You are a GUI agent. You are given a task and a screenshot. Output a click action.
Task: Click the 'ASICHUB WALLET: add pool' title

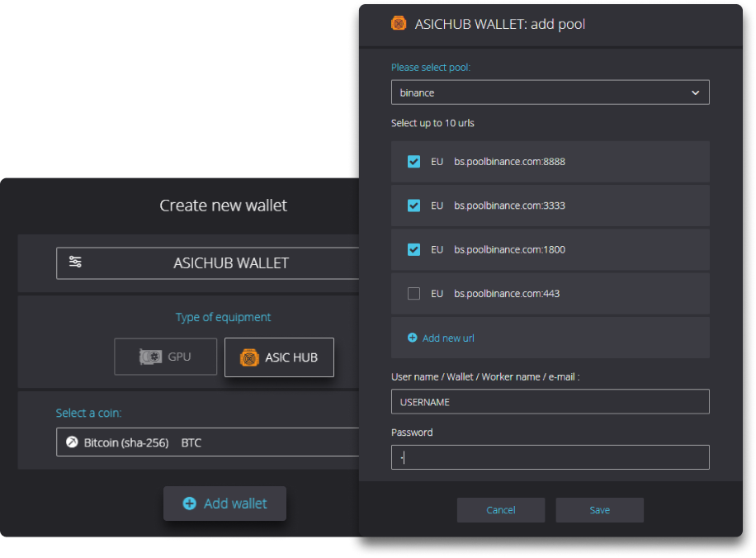[x=500, y=24]
